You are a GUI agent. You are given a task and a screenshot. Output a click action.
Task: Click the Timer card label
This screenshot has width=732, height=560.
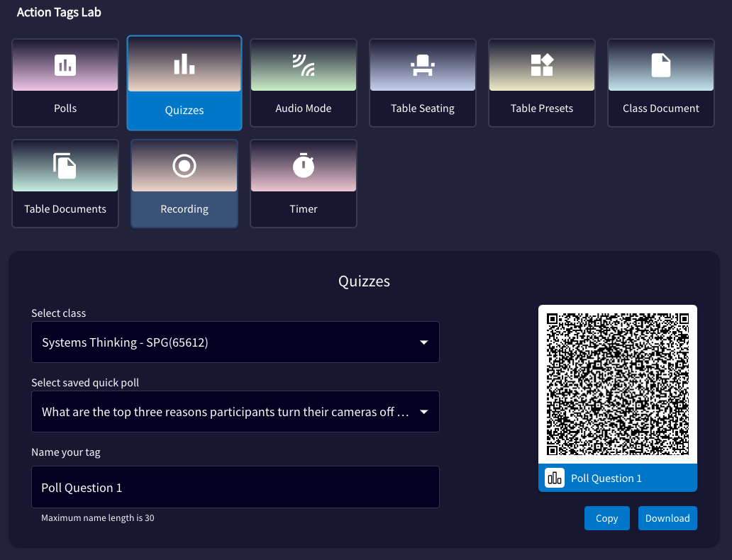pos(304,209)
